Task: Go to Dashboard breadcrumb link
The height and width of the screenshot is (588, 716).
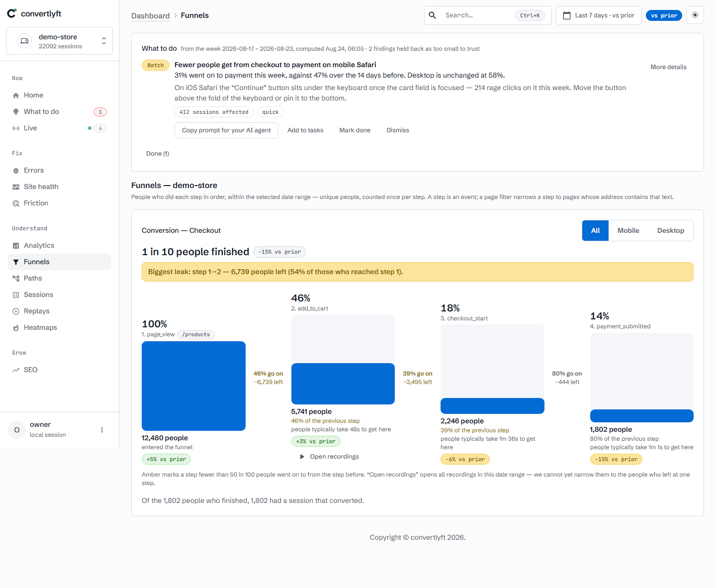Action: coord(150,16)
